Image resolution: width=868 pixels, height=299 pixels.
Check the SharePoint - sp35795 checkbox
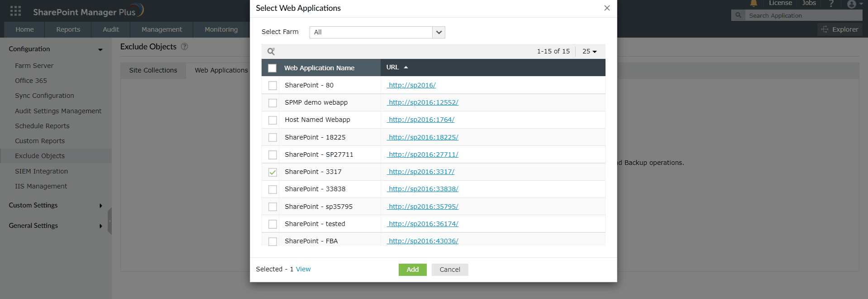[272, 207]
